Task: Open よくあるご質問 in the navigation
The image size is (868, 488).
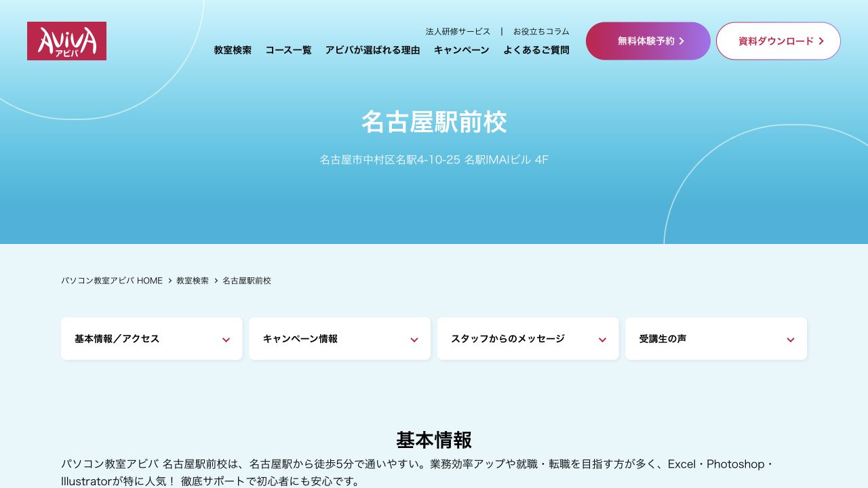Action: tap(536, 50)
